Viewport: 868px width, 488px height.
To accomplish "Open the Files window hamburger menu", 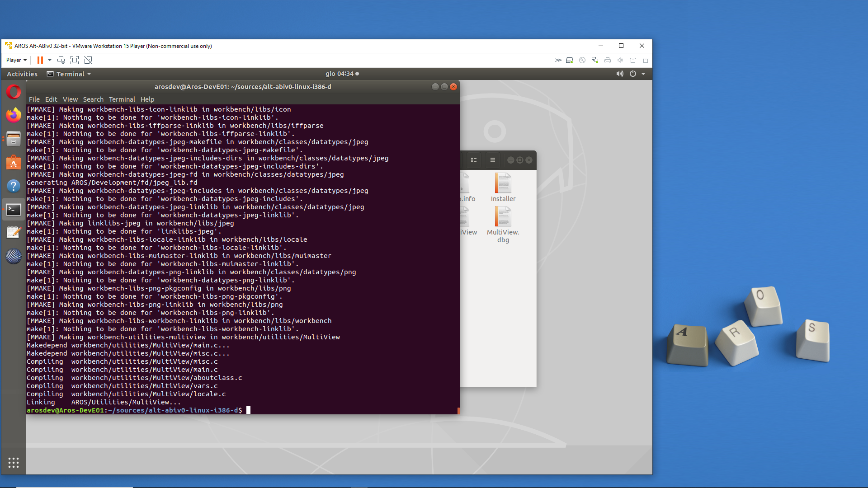I will pyautogui.click(x=493, y=160).
